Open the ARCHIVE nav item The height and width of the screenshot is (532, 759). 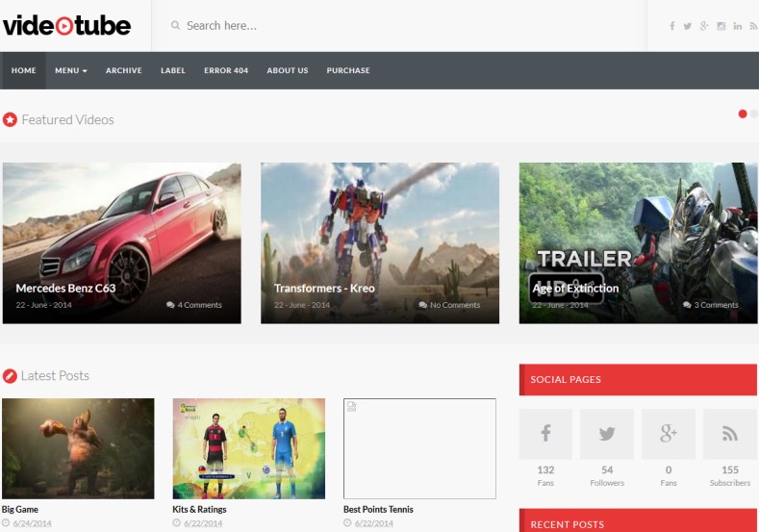124,70
